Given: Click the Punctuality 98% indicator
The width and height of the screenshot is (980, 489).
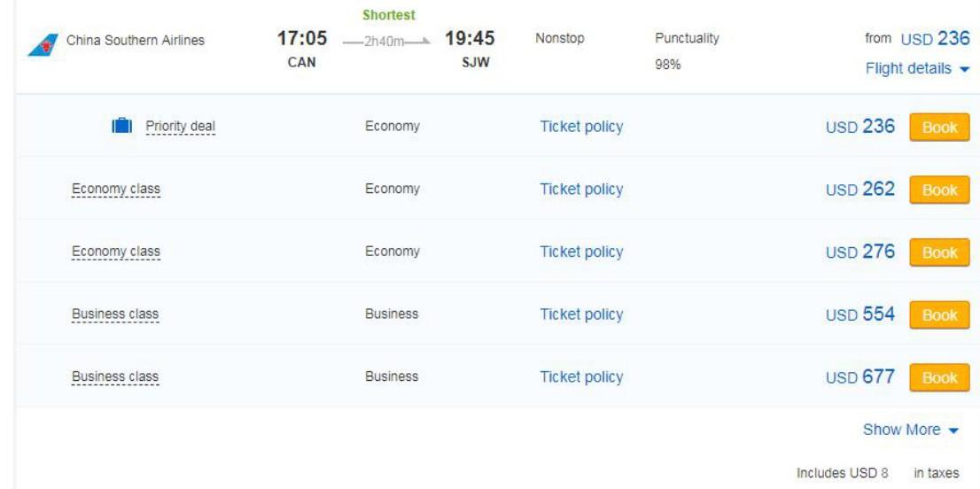Looking at the screenshot, I should click(x=687, y=50).
